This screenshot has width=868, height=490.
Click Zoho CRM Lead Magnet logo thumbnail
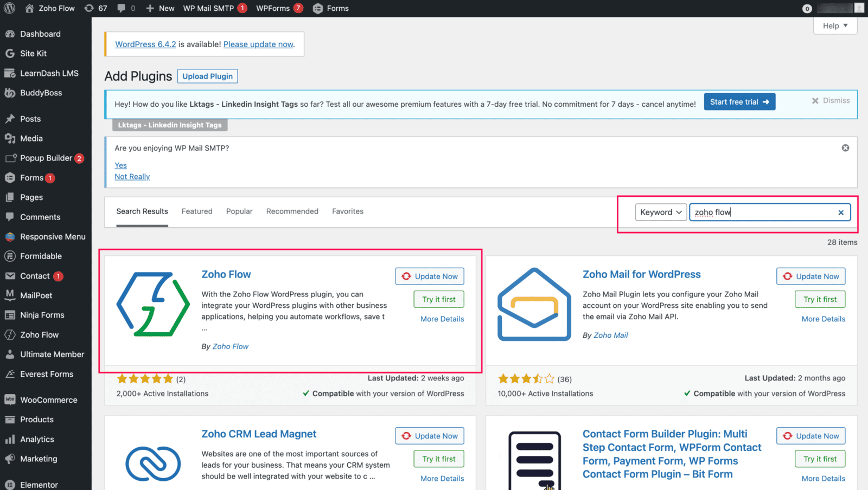tap(154, 463)
